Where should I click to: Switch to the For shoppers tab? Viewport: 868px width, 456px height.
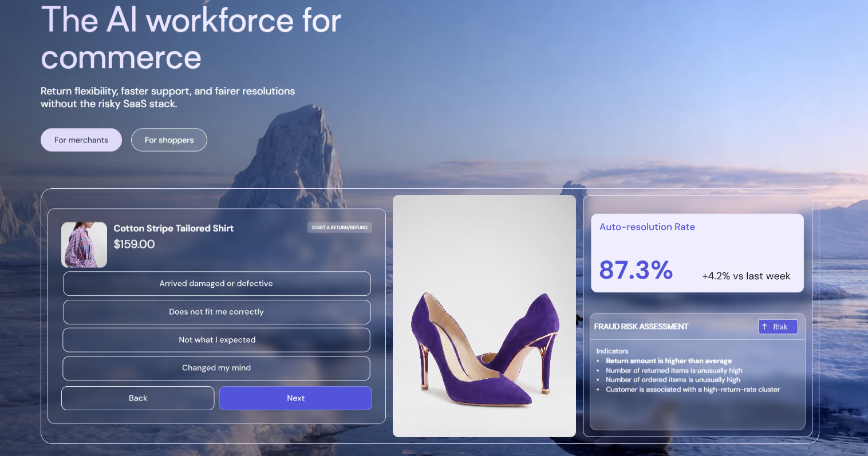[x=169, y=140]
